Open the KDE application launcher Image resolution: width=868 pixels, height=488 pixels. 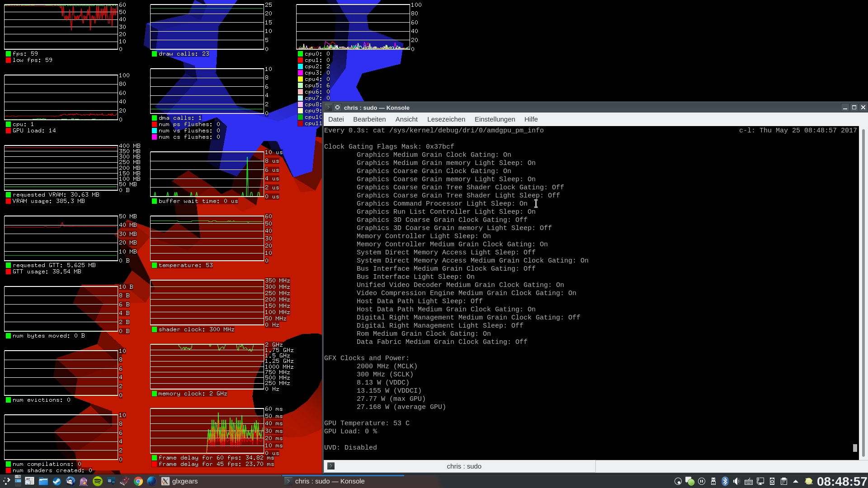coord(6,481)
